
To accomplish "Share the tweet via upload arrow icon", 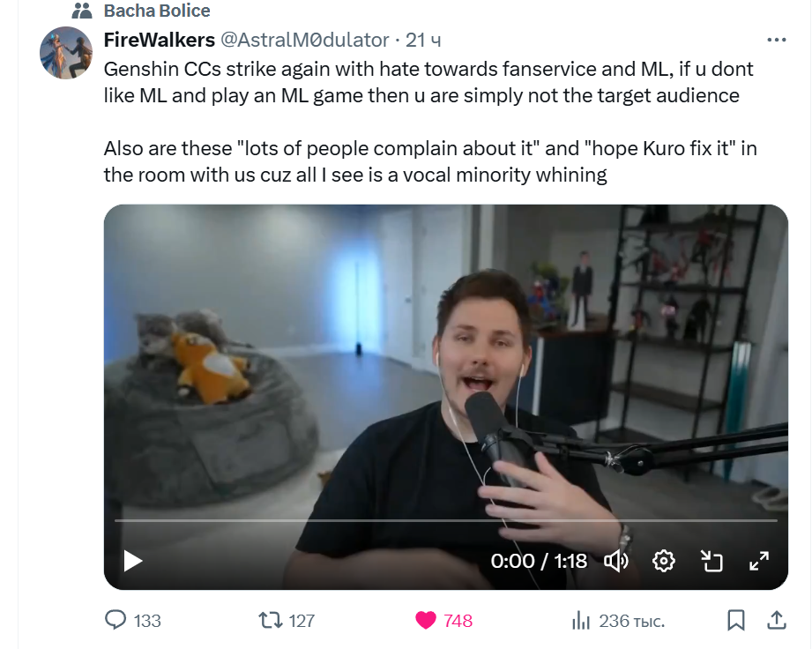I will pos(777,620).
